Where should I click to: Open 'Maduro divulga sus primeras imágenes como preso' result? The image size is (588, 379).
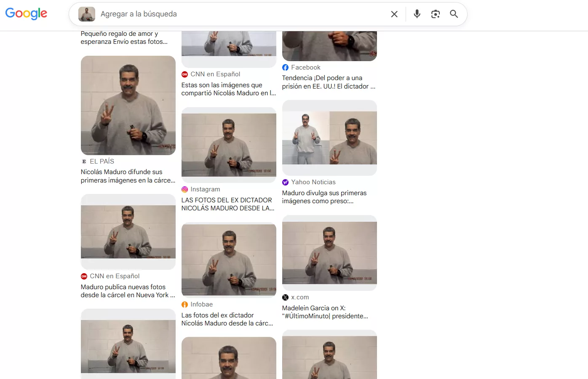pos(324,197)
